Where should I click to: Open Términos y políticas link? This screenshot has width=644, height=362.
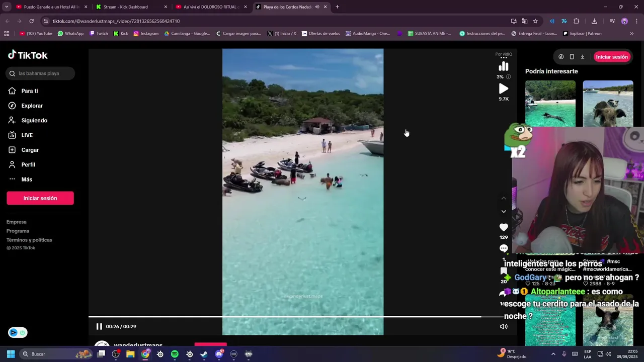(x=29, y=240)
